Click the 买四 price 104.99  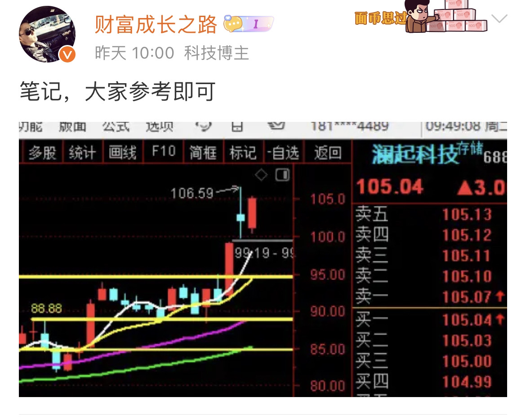[x=467, y=382]
